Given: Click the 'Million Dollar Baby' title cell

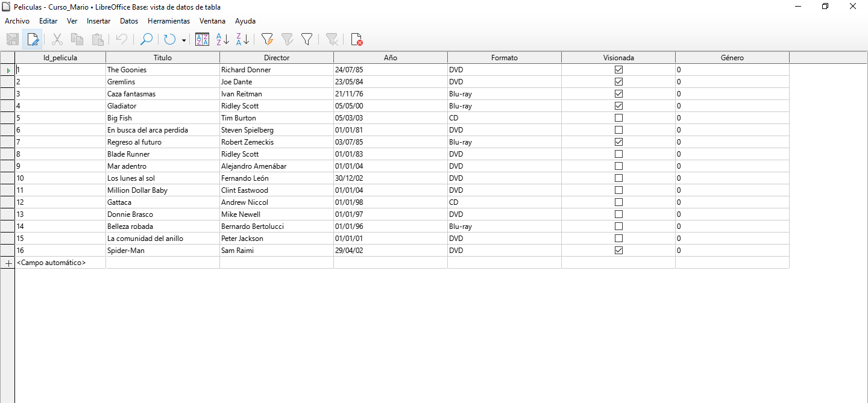Looking at the screenshot, I should pos(163,190).
